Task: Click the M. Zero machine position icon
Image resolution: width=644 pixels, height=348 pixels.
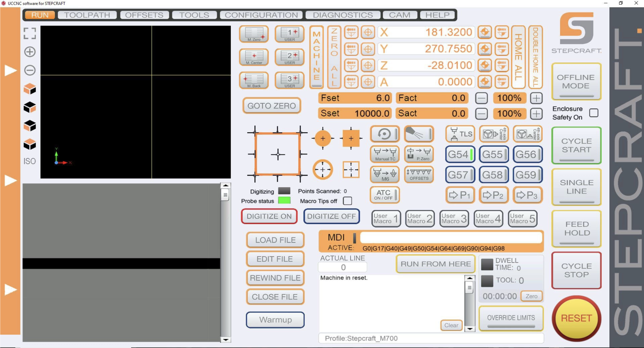Action: pos(254,34)
